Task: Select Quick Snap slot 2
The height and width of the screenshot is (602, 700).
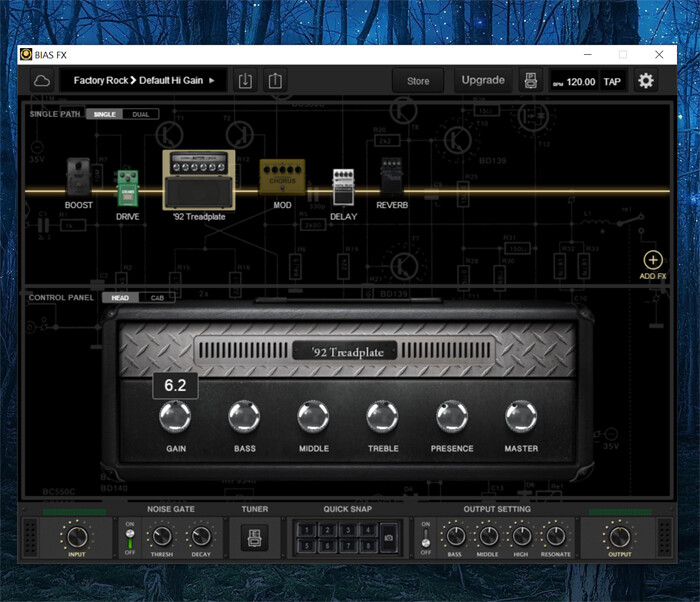Action: pos(327,530)
